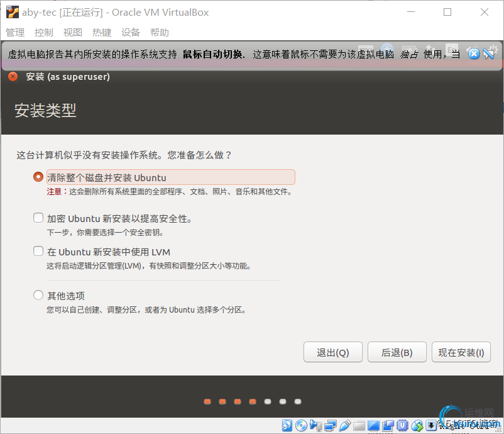504x434 pixels.
Task: Click the optical disc drive status icon
Action: pyautogui.click(x=301, y=425)
